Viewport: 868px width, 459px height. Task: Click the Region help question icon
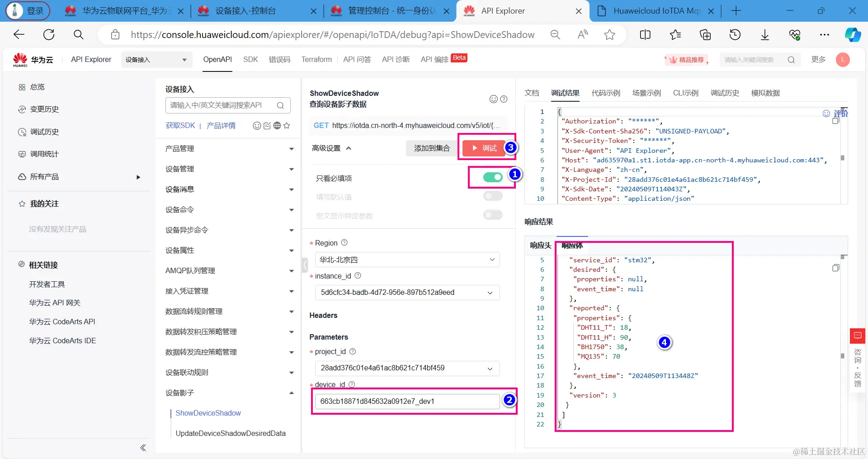pos(344,243)
